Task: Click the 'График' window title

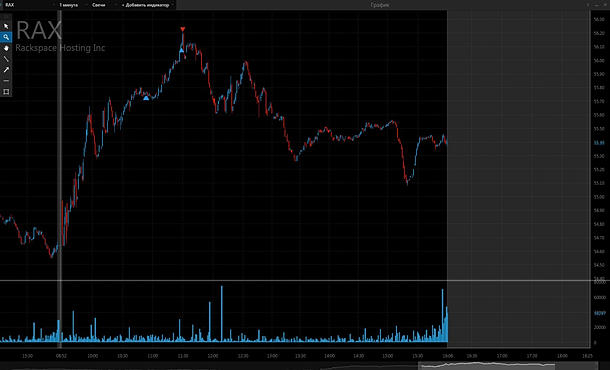Action: coord(380,5)
